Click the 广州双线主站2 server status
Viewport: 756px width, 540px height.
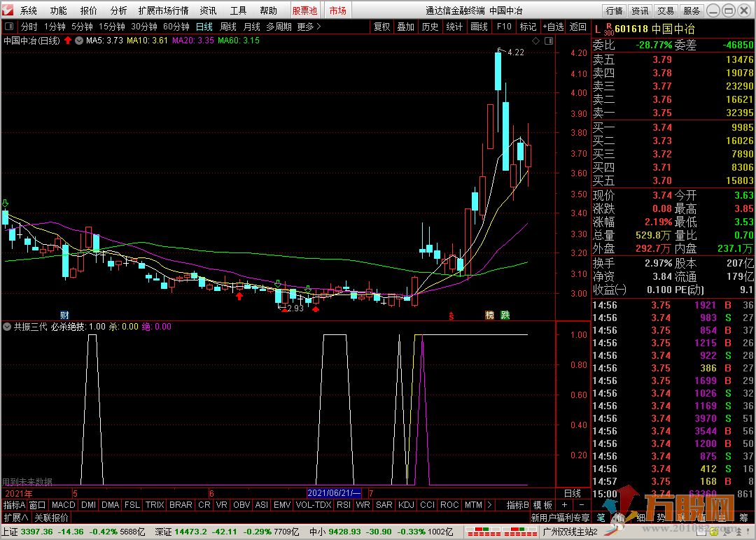(x=570, y=532)
